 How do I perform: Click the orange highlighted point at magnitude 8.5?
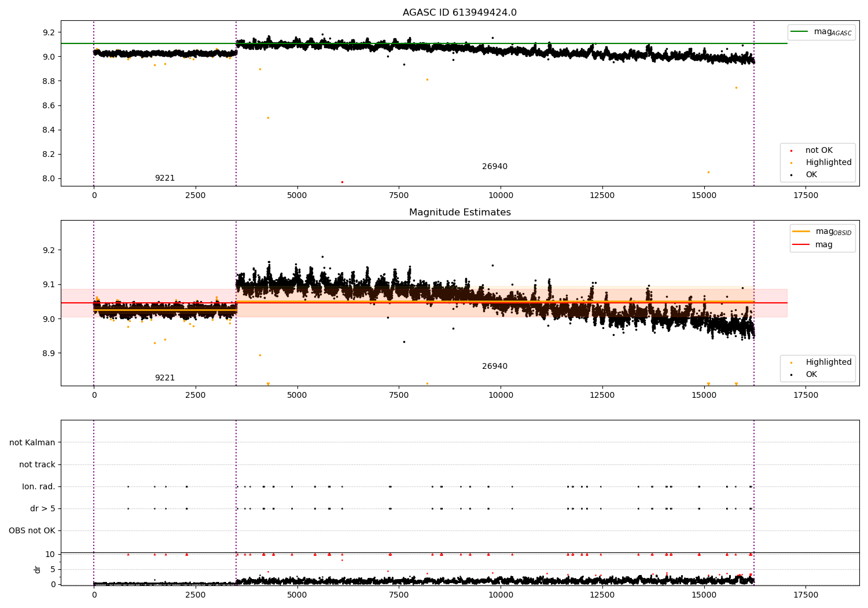click(x=268, y=118)
